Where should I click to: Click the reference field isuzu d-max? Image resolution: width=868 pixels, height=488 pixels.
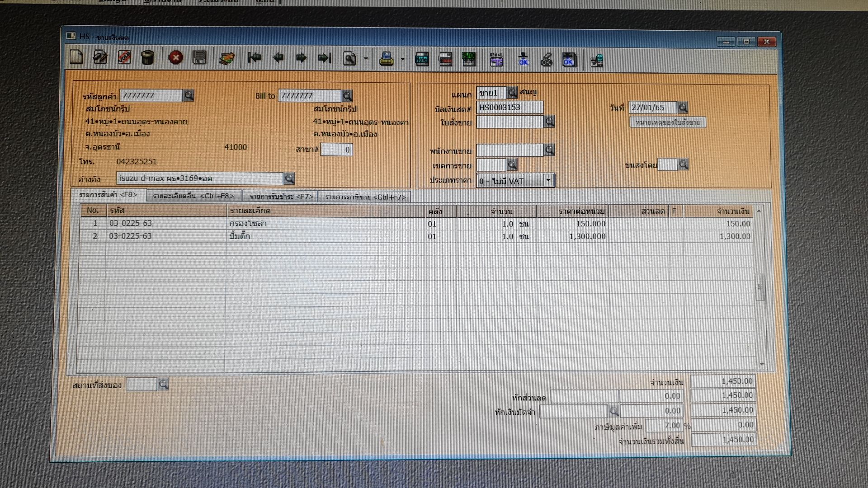(x=200, y=178)
